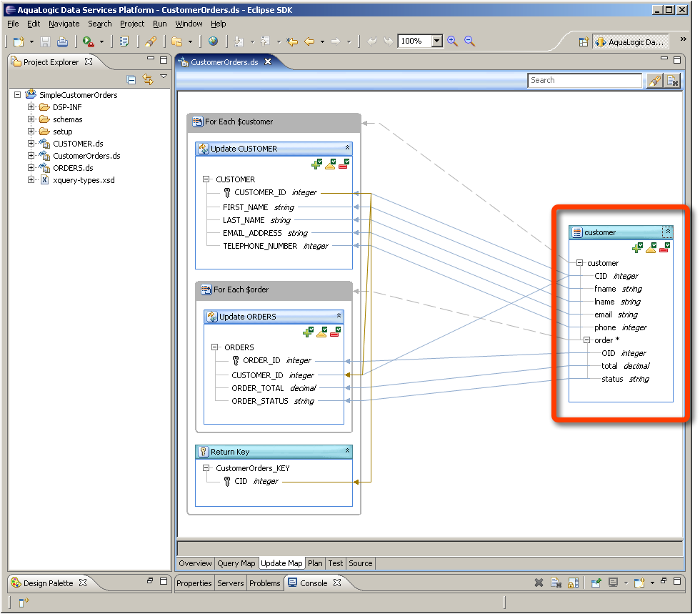This screenshot has width=700, height=614.
Task: Click Collapse All in Project Explorer
Action: point(131,80)
